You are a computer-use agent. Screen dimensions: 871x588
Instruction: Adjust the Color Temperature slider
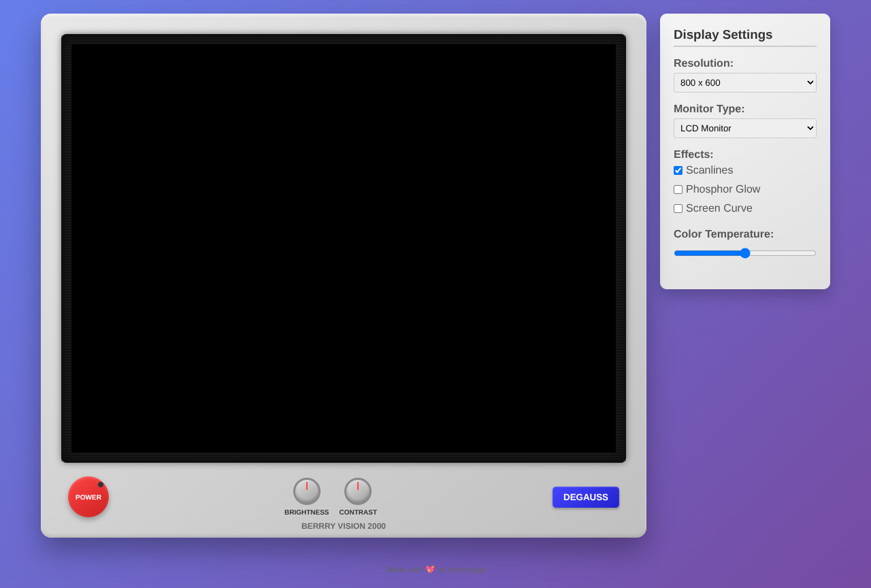click(746, 252)
